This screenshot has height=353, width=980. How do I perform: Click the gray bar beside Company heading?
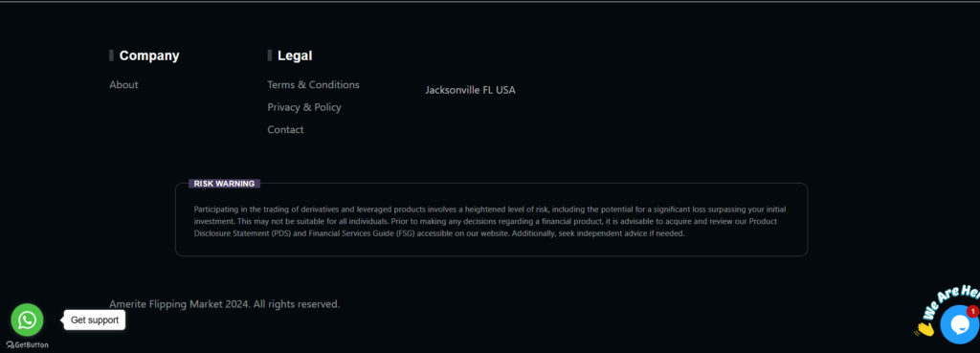[x=111, y=55]
